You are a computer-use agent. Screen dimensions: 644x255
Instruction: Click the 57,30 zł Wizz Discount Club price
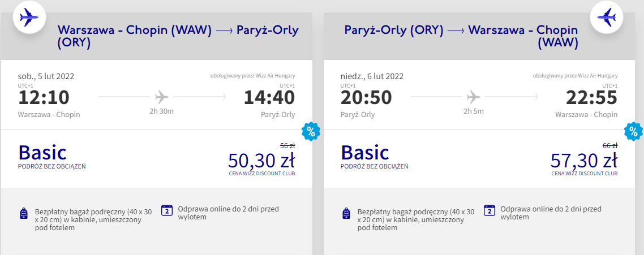[x=583, y=161]
